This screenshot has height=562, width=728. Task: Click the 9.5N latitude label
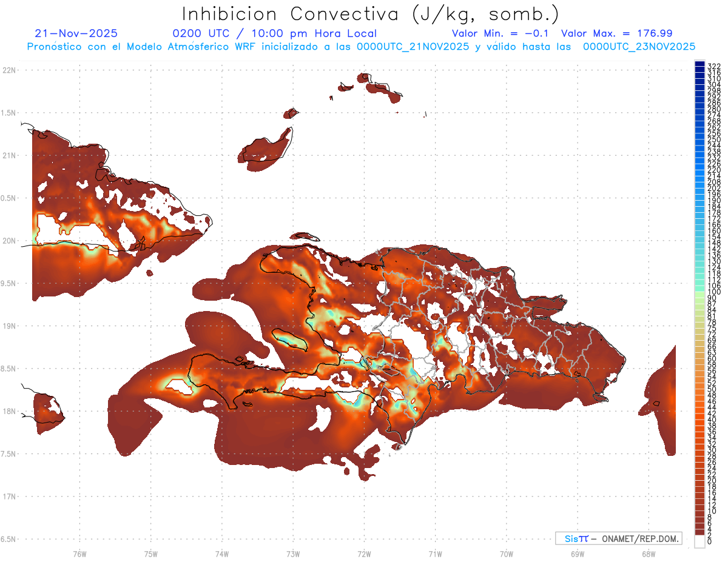click(x=9, y=283)
